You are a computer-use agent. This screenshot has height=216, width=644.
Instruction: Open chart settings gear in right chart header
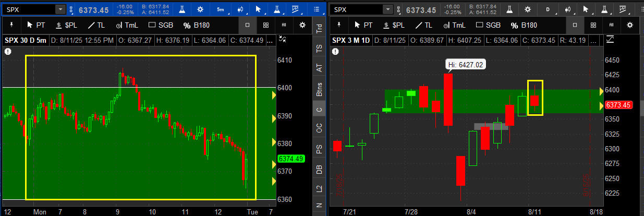click(x=529, y=9)
